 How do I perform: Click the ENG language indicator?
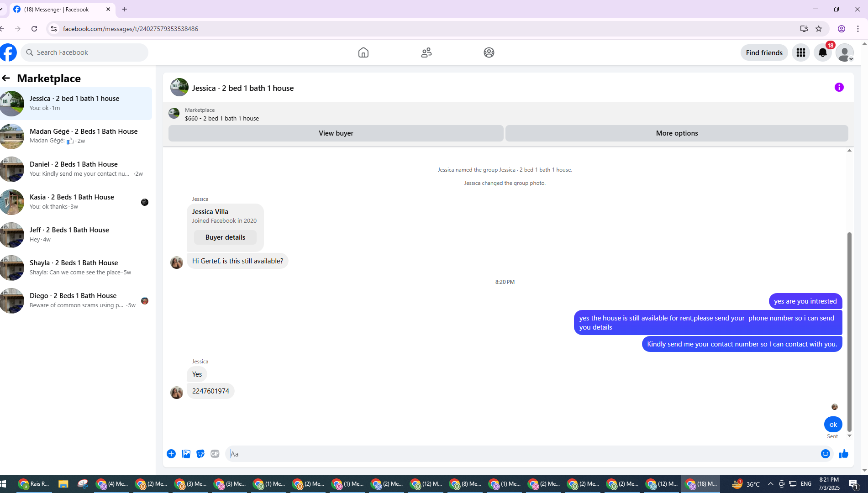point(806,484)
